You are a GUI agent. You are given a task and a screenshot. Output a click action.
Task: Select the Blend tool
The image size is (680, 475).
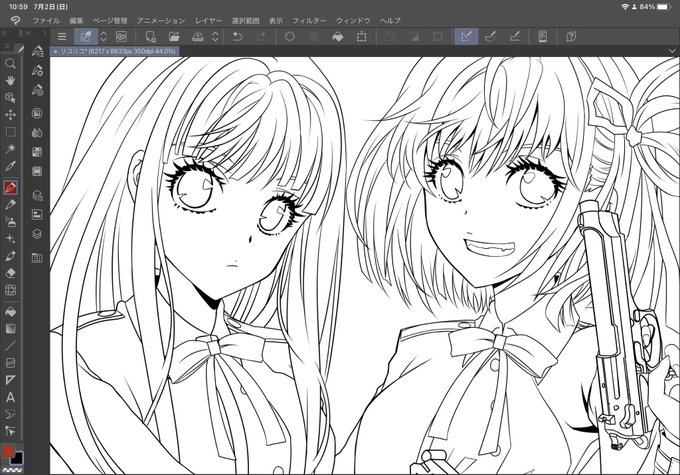click(x=10, y=256)
